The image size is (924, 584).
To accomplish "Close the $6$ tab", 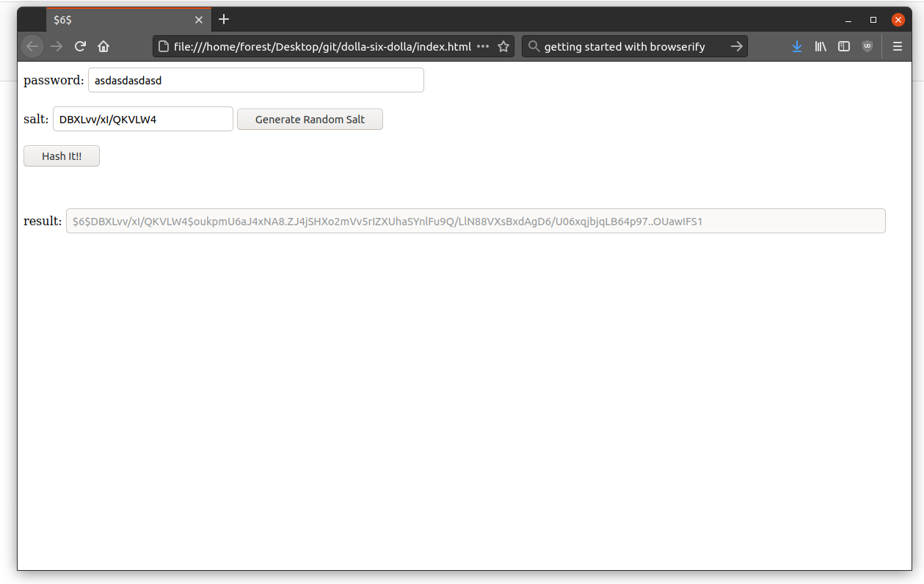I will (199, 20).
